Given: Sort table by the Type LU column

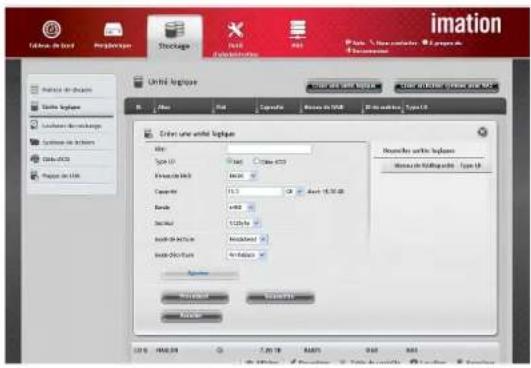Looking at the screenshot, I should pyautogui.click(x=417, y=107).
